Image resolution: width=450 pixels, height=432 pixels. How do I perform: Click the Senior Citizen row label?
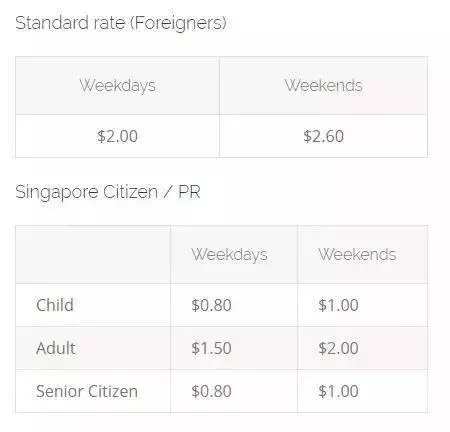87,391
